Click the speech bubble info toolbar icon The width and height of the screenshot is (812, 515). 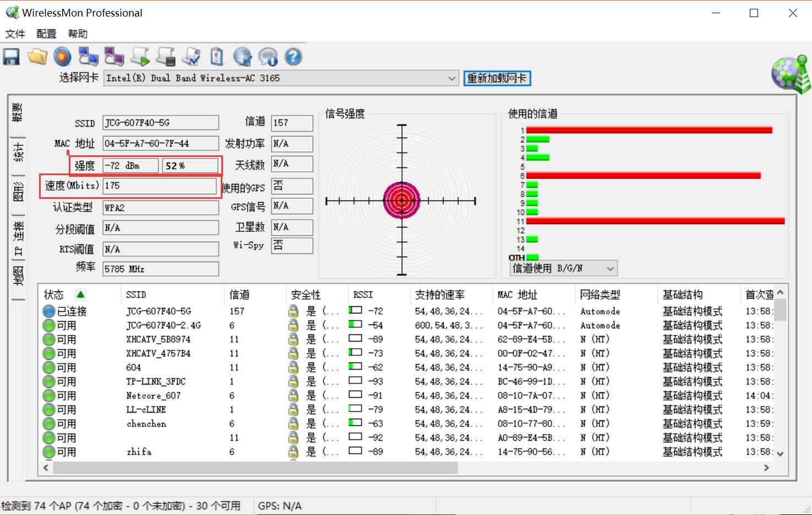coord(268,57)
